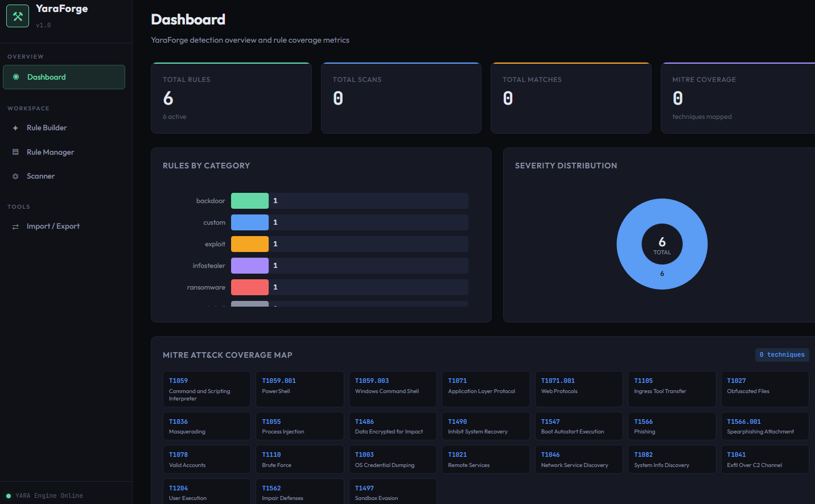Select the T1059.001 PowerShell technique card

[x=299, y=389]
